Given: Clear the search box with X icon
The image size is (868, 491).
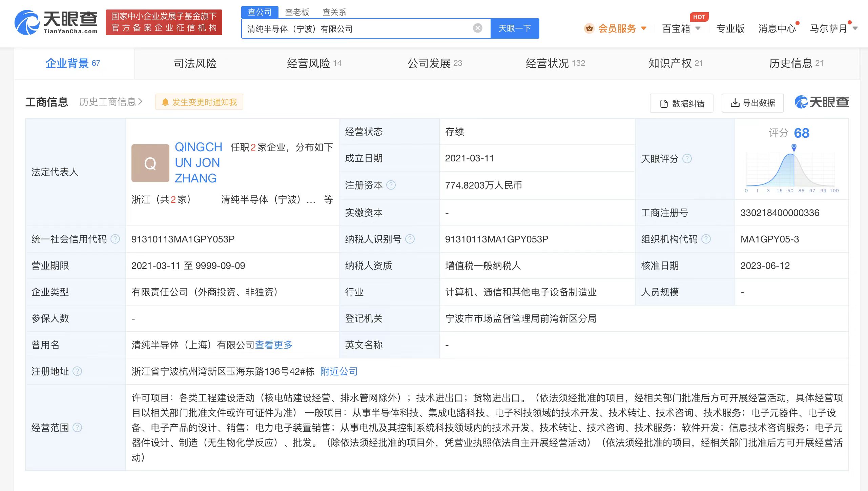Looking at the screenshot, I should pyautogui.click(x=478, y=28).
